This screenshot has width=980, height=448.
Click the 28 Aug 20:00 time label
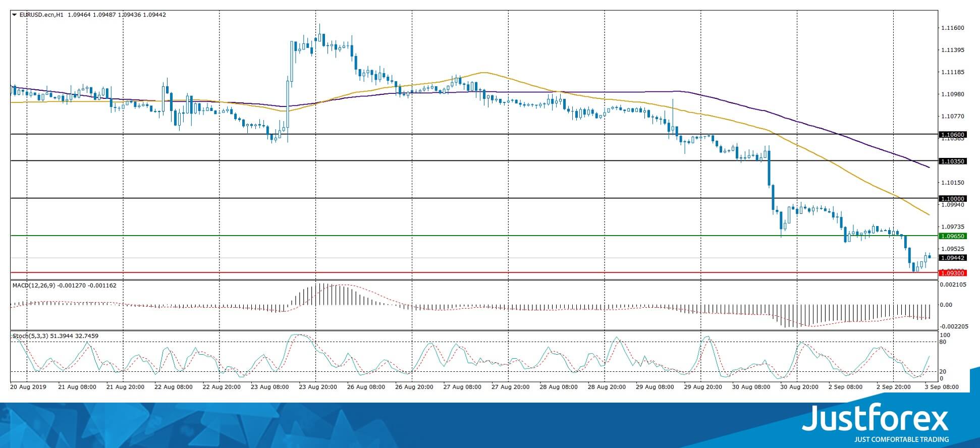point(607,387)
